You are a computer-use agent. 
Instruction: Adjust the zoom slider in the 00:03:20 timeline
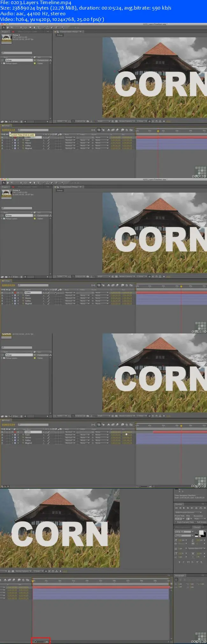143,486
